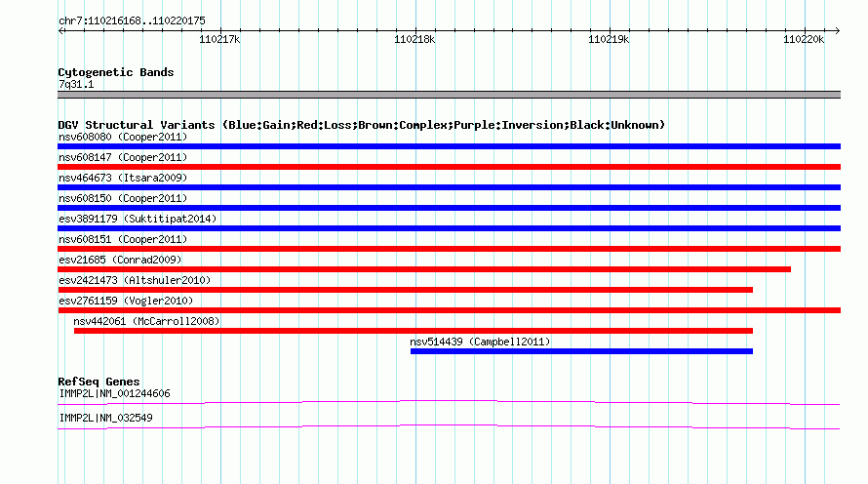This screenshot has height=484, width=868.
Task: Click the RefSeq Genes track title
Action: [99, 382]
